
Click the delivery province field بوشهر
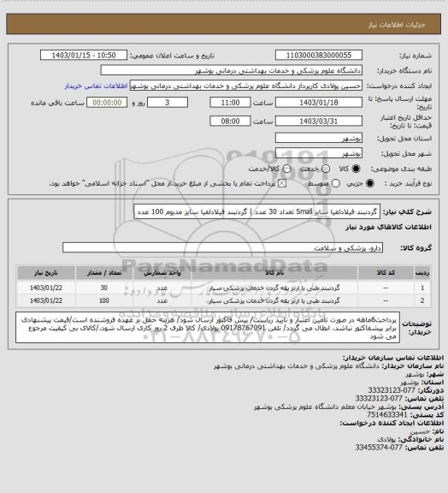click(x=319, y=138)
